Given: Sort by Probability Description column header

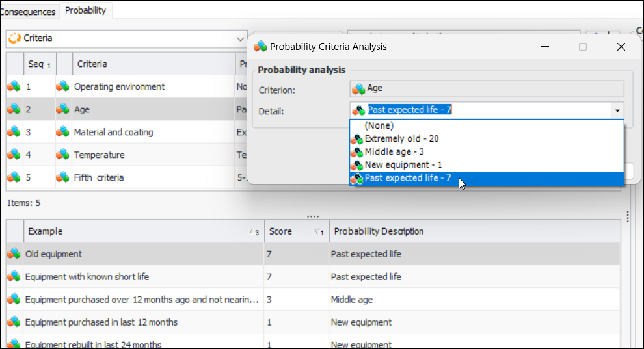Looking at the screenshot, I should coord(475,231).
